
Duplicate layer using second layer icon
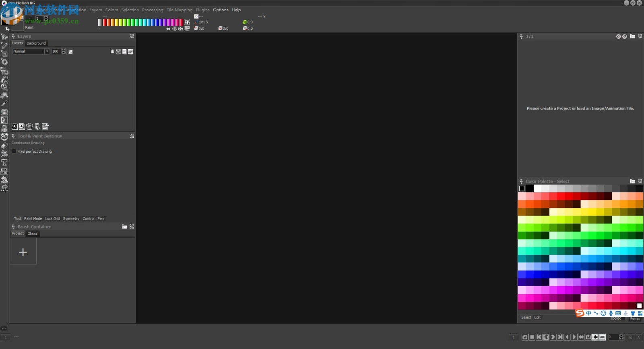point(22,127)
